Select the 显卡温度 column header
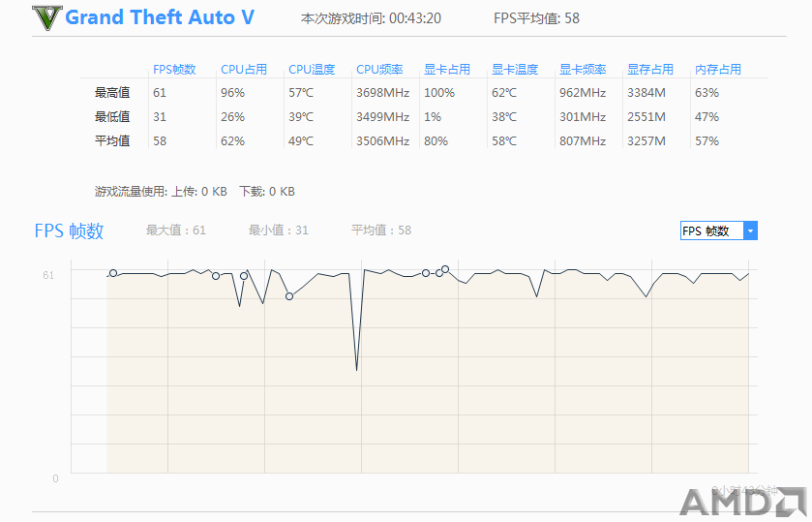The width and height of the screenshot is (812, 522). [x=515, y=70]
